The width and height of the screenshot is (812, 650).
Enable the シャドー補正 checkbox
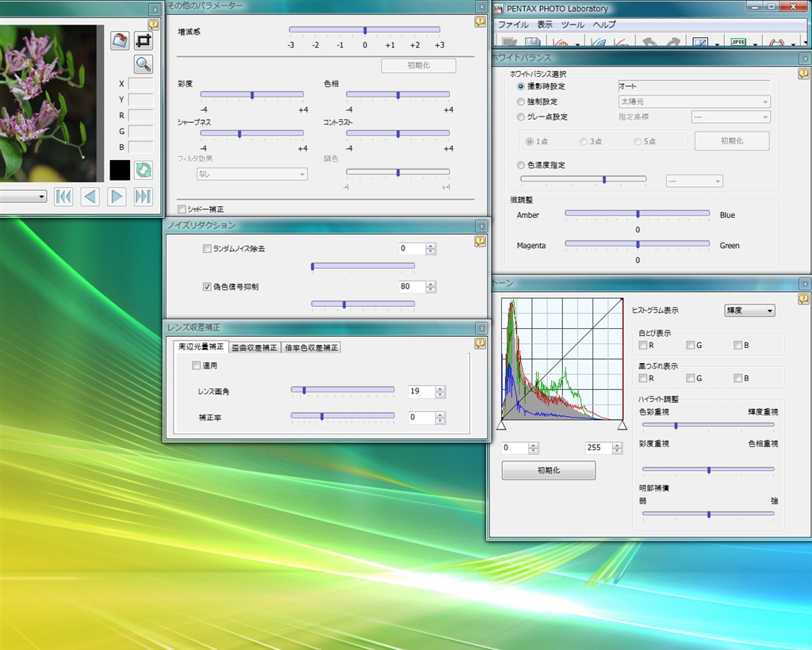coord(182,209)
